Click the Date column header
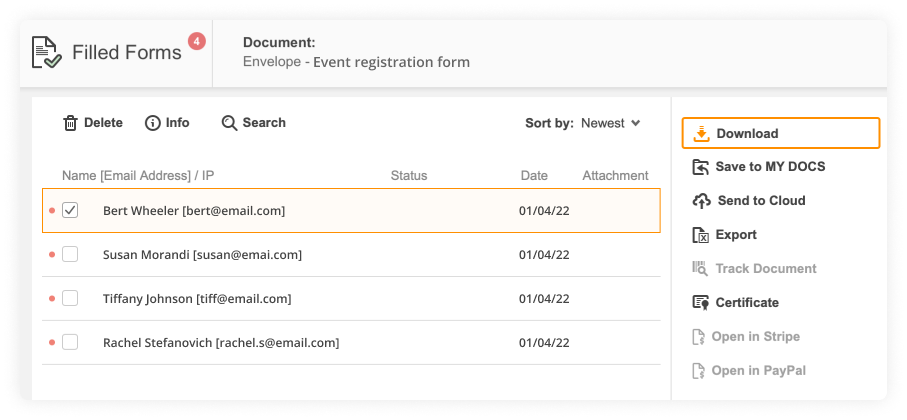The image size is (907, 420). 534,175
